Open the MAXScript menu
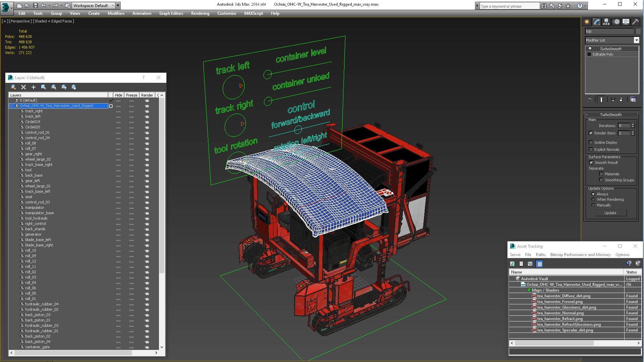The height and width of the screenshot is (362, 644). [x=254, y=13]
